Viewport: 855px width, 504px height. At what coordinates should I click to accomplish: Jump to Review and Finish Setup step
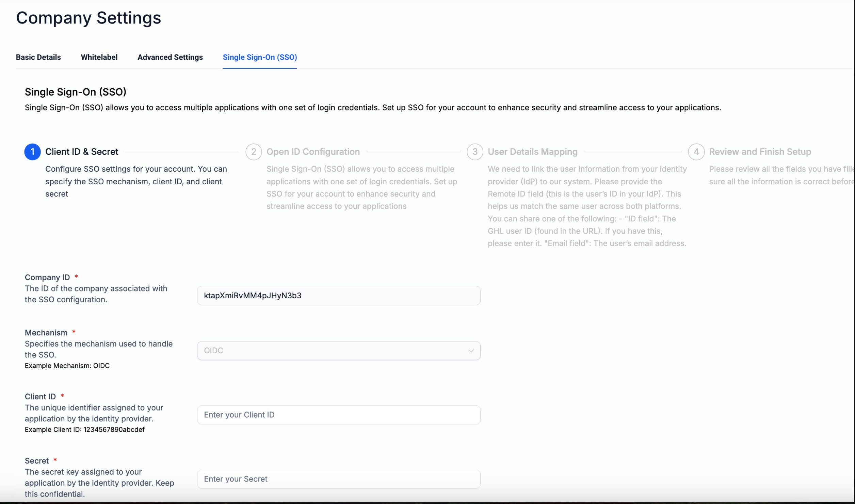pyautogui.click(x=760, y=152)
